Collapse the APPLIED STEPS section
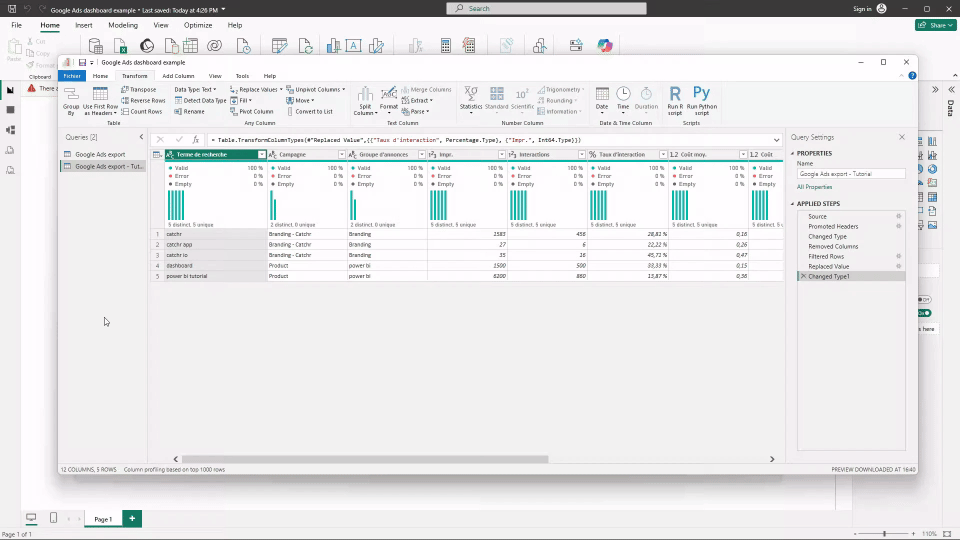Screen dimensions: 960x540 792,203
